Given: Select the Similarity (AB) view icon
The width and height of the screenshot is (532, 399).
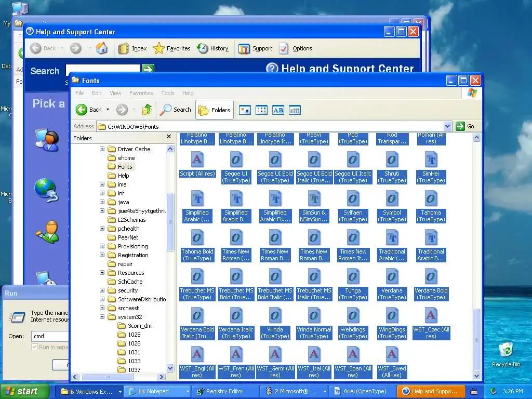Looking at the screenshot, I should coord(278,110).
